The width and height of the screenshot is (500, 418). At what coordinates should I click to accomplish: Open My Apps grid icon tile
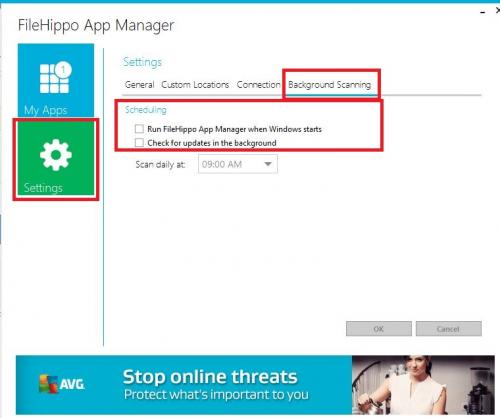click(x=56, y=80)
